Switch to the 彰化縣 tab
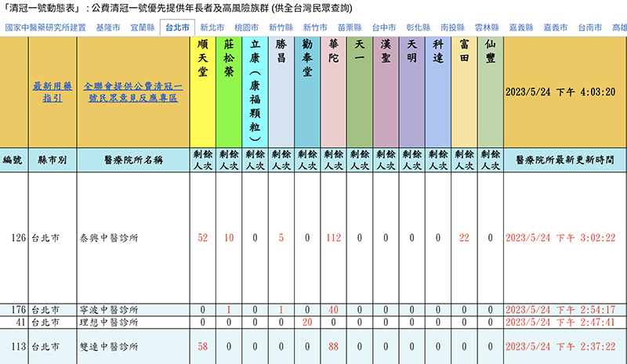This screenshot has height=364, width=627. pos(419,27)
